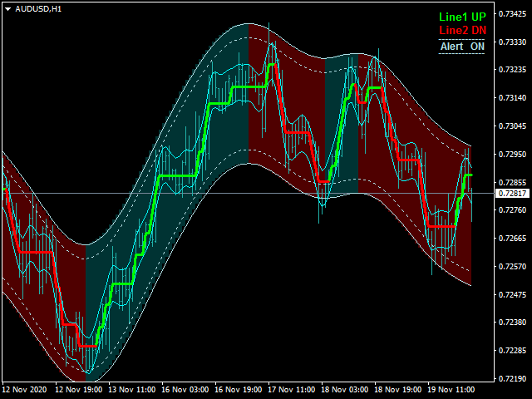Click the 0.73140 price level
Image resolution: width=532 pixels, height=399 pixels.
(512, 98)
